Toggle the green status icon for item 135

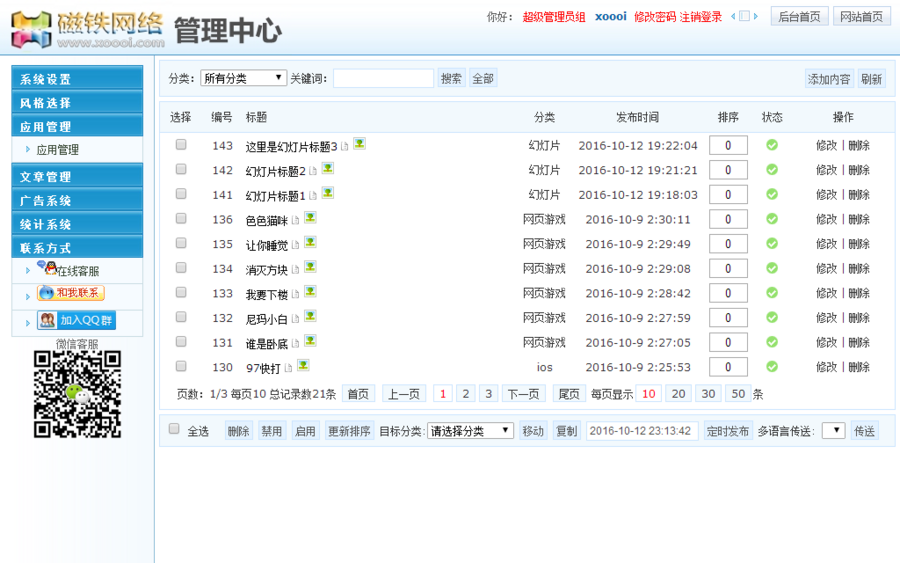click(772, 243)
